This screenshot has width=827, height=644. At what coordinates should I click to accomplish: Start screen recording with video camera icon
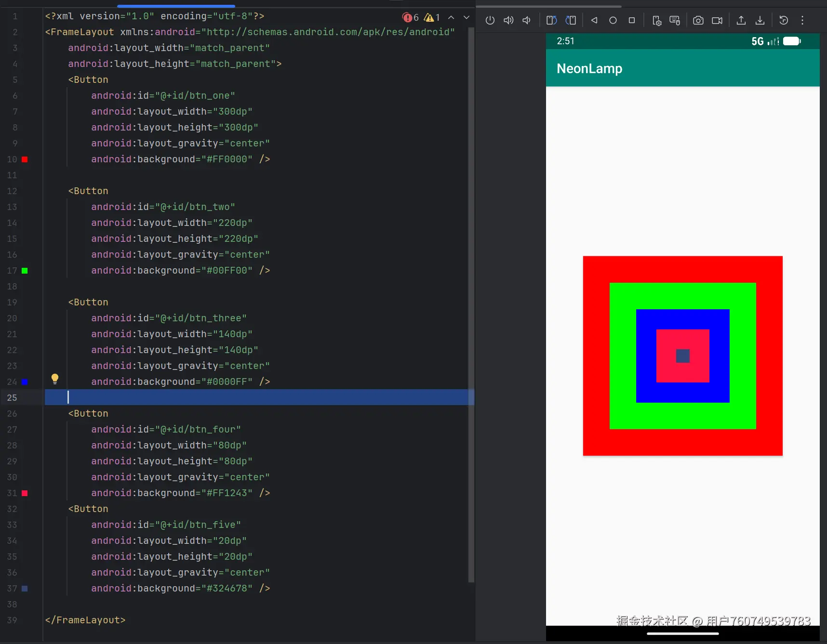pyautogui.click(x=717, y=20)
